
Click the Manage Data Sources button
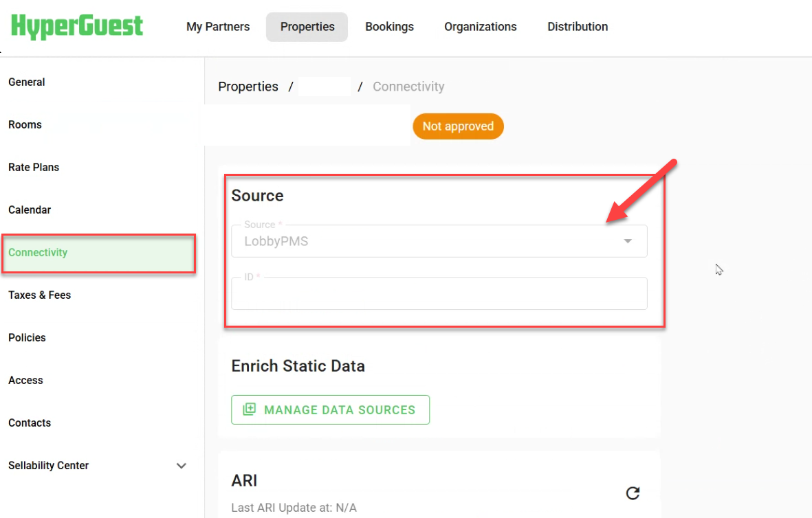[331, 410]
